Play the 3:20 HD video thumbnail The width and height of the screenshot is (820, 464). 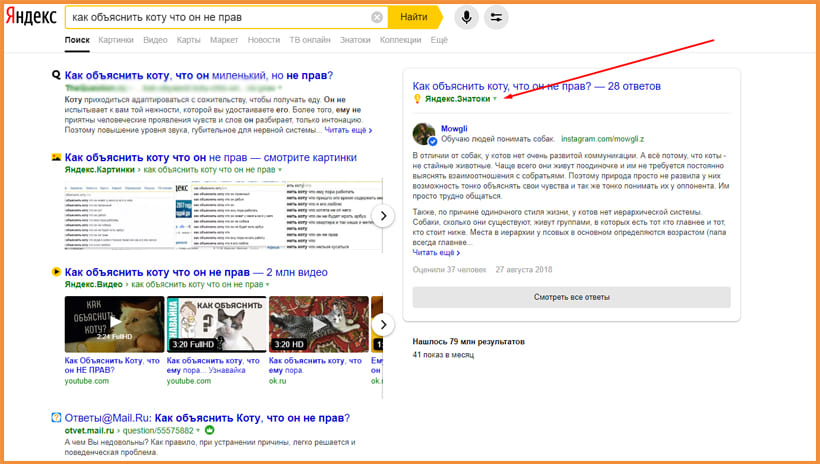318,324
